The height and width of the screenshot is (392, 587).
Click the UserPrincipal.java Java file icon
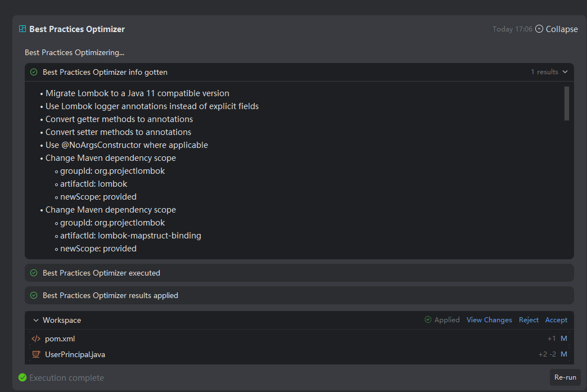point(36,354)
